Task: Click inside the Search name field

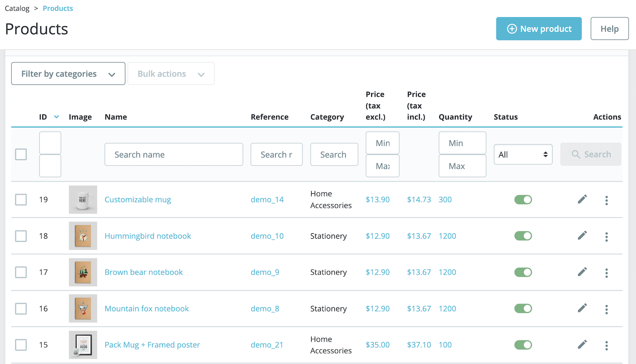Action: 174,154
